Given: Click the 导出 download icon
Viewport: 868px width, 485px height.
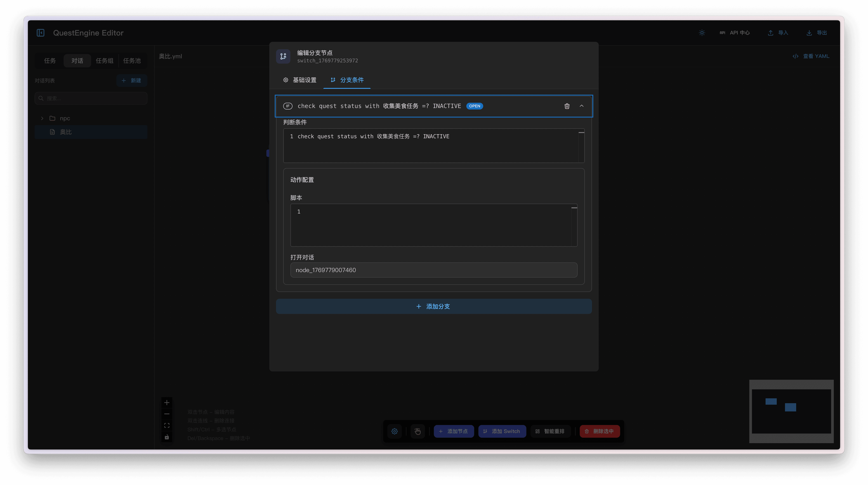Looking at the screenshot, I should (809, 33).
